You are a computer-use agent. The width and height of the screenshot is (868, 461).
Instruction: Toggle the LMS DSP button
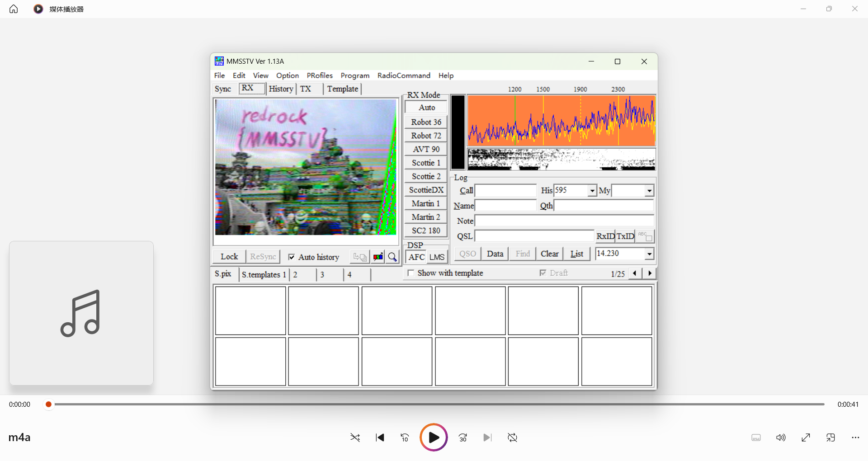437,257
